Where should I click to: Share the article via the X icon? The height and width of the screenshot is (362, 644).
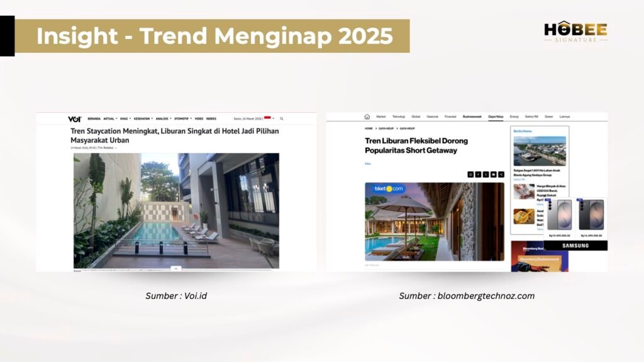point(486,174)
